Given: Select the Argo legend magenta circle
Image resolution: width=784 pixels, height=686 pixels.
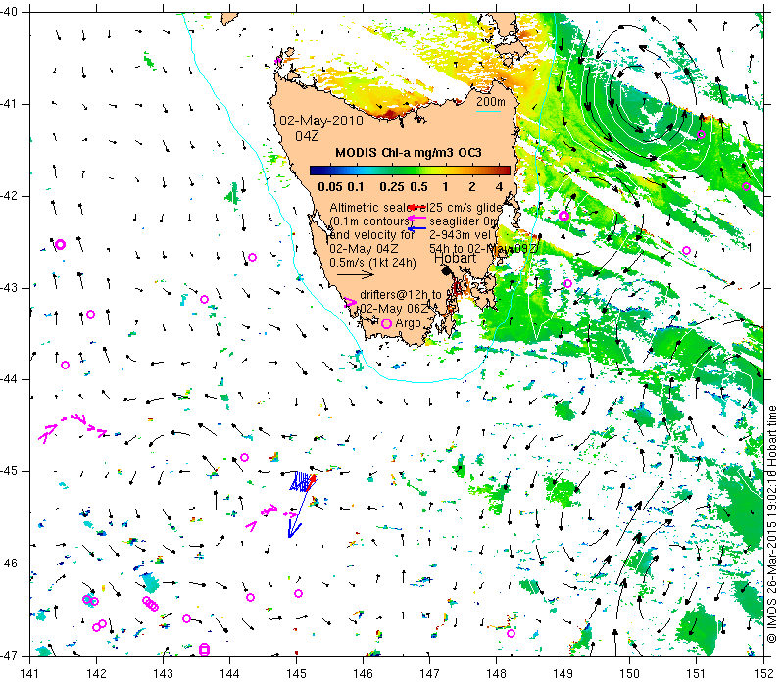Looking at the screenshot, I should pos(386,324).
